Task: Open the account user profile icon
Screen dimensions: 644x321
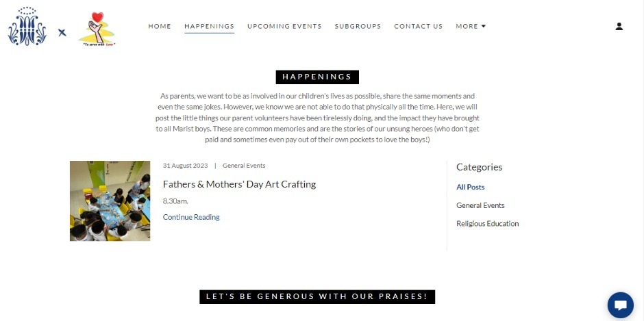Action: point(619,27)
